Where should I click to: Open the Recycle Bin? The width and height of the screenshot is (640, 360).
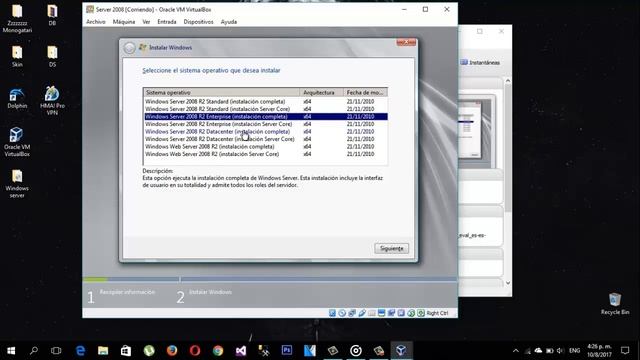[x=615, y=304]
